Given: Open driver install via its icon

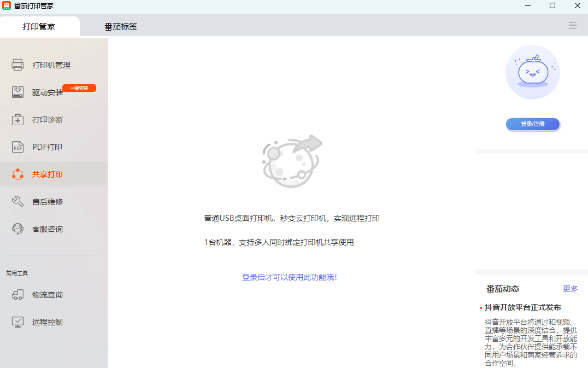Looking at the screenshot, I should (x=17, y=92).
